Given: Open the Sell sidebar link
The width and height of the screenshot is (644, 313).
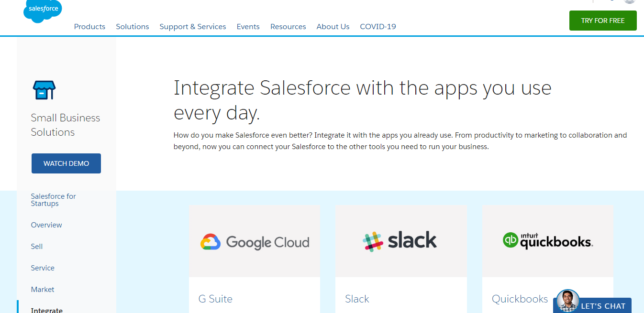Looking at the screenshot, I should 37,247.
